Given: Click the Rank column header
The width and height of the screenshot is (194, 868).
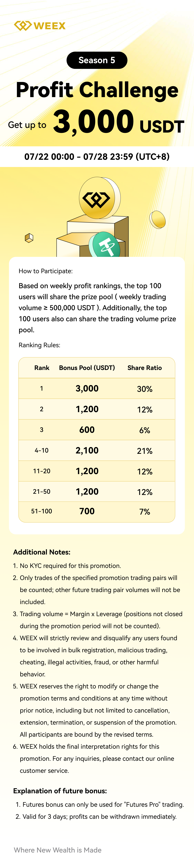Looking at the screenshot, I should (42, 368).
